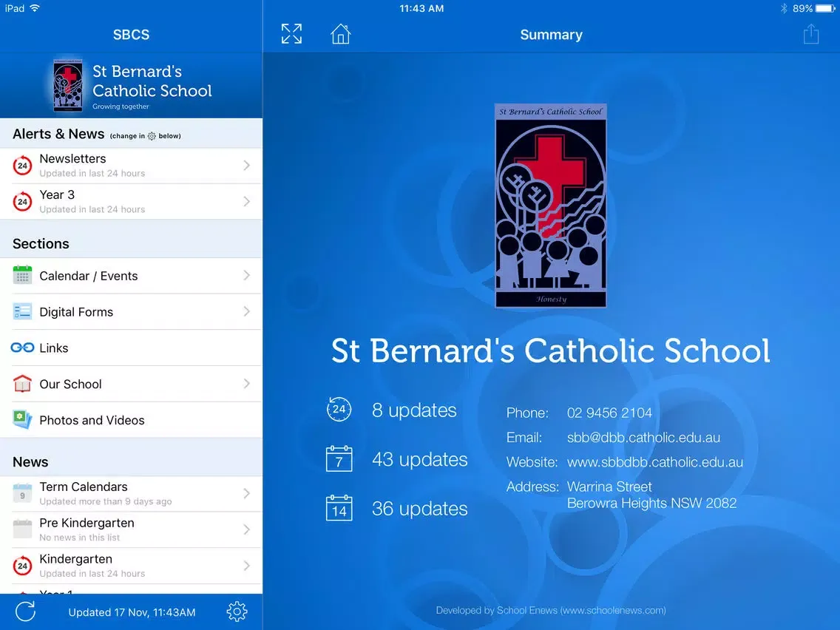Tap the 14-day calendar updates icon
The width and height of the screenshot is (840, 630).
pos(339,508)
